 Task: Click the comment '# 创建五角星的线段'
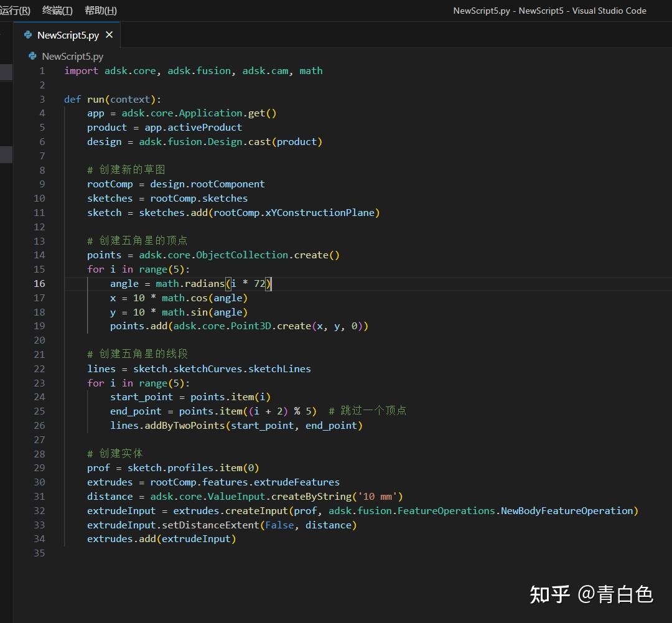tap(137, 354)
